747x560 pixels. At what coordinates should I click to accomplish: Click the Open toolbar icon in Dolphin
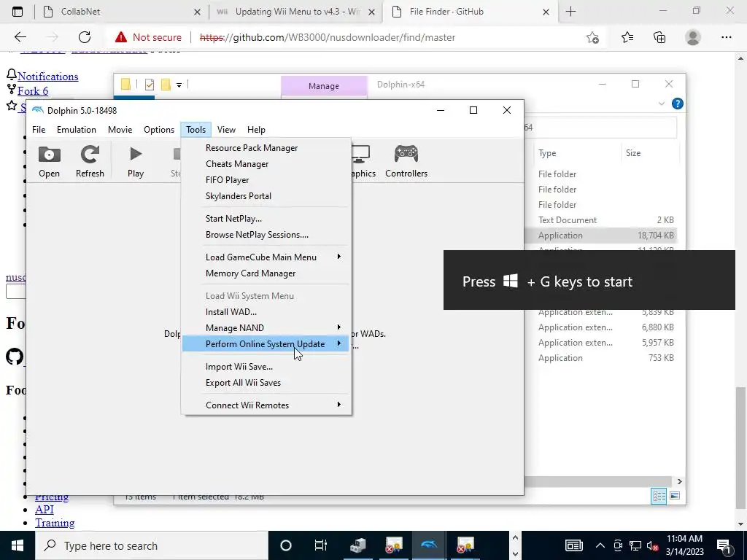point(49,161)
